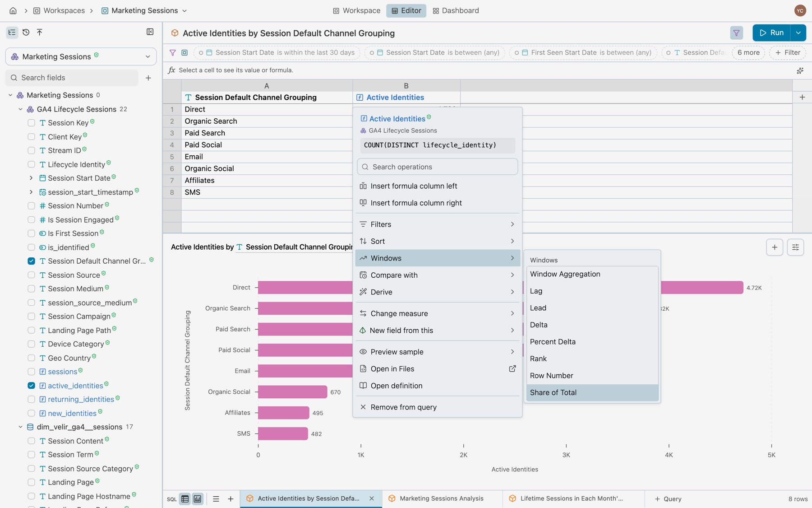Screen dimensions: 812x508
Task: Switch to chart view icon in bottom bar
Action: point(198,499)
